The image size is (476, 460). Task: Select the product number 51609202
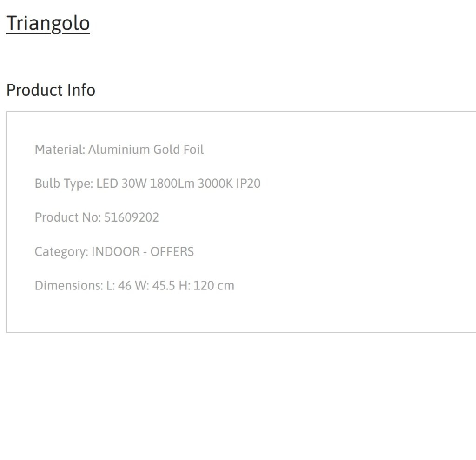(x=132, y=217)
